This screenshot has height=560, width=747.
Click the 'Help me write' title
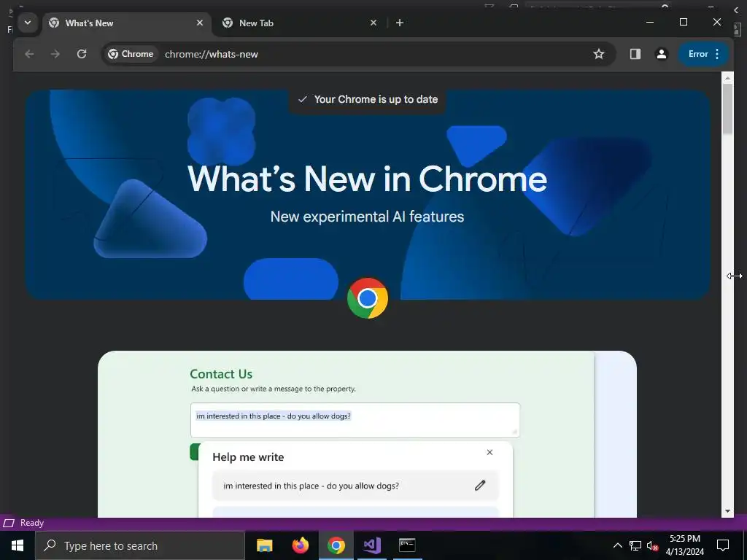point(248,457)
